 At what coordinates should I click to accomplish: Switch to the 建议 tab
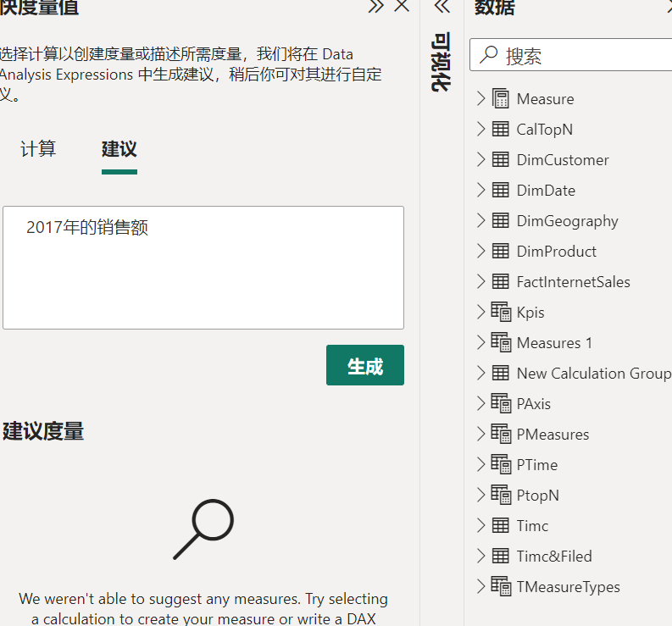point(119,149)
